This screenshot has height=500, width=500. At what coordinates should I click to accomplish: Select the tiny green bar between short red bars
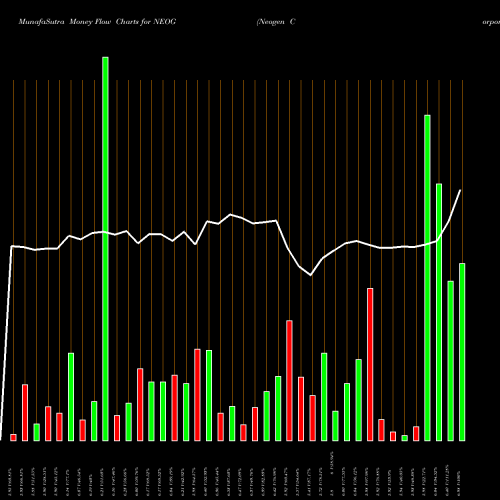[x=404, y=438]
